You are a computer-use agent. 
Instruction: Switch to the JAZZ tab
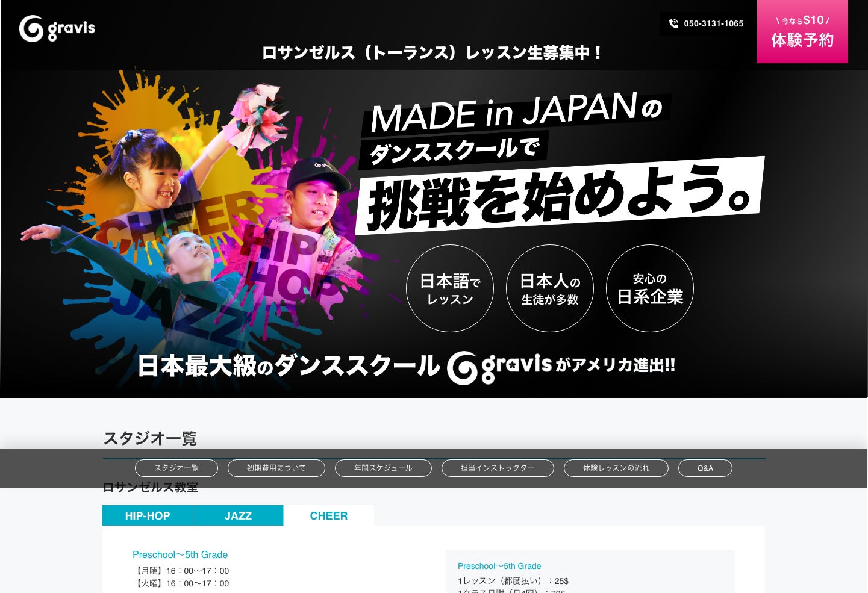[239, 515]
